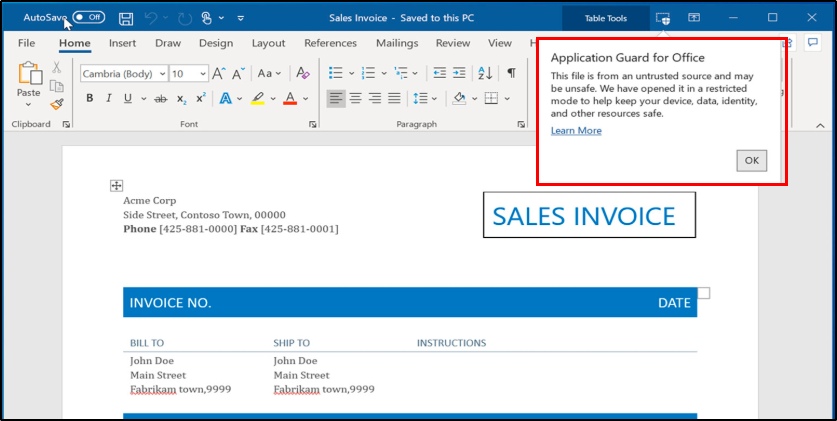Viewport: 837px width, 421px height.
Task: Toggle Underline formatting
Action: 128,99
